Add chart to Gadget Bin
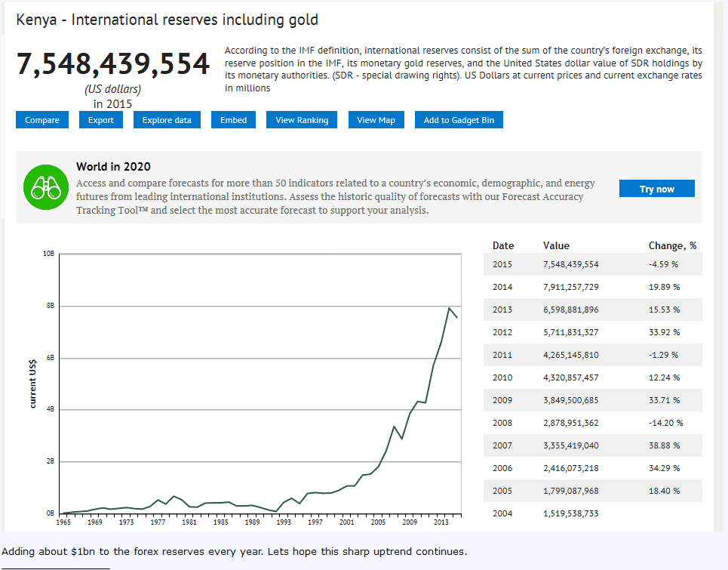Viewport: 728px width, 570px height. click(x=459, y=120)
